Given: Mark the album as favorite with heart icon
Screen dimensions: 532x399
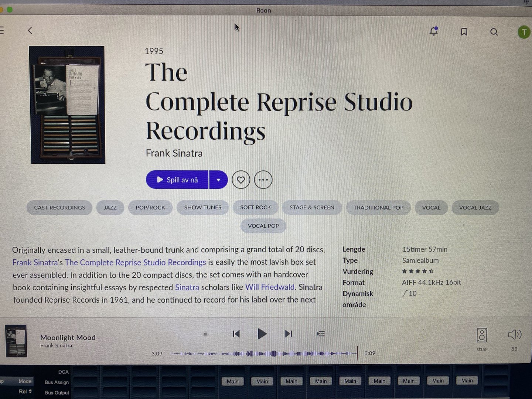Looking at the screenshot, I should click(241, 180).
